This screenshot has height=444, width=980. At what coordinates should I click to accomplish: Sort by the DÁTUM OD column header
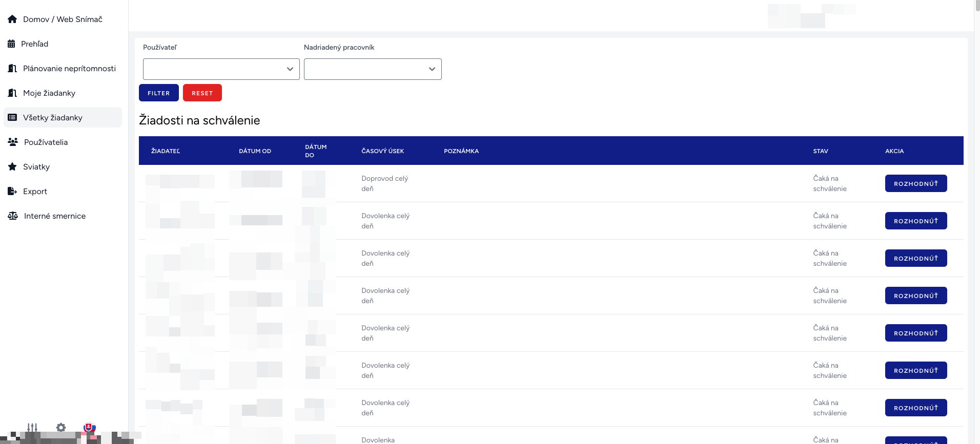click(x=255, y=151)
